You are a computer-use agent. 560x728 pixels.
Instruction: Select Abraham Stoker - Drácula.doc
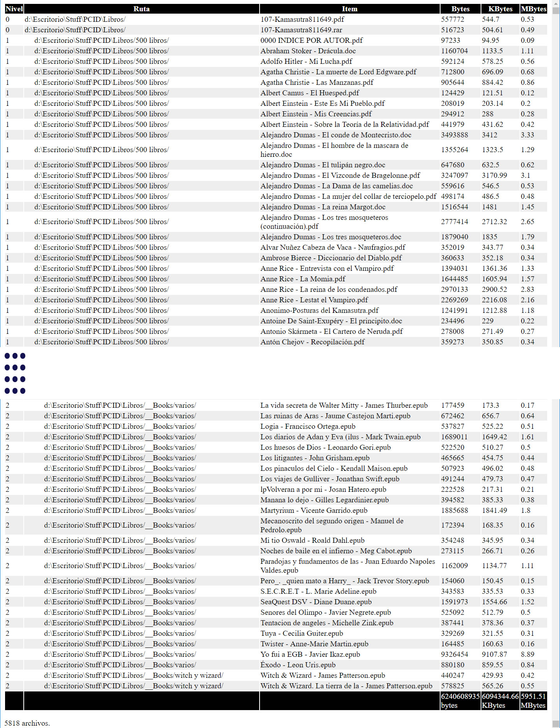pyautogui.click(x=308, y=51)
